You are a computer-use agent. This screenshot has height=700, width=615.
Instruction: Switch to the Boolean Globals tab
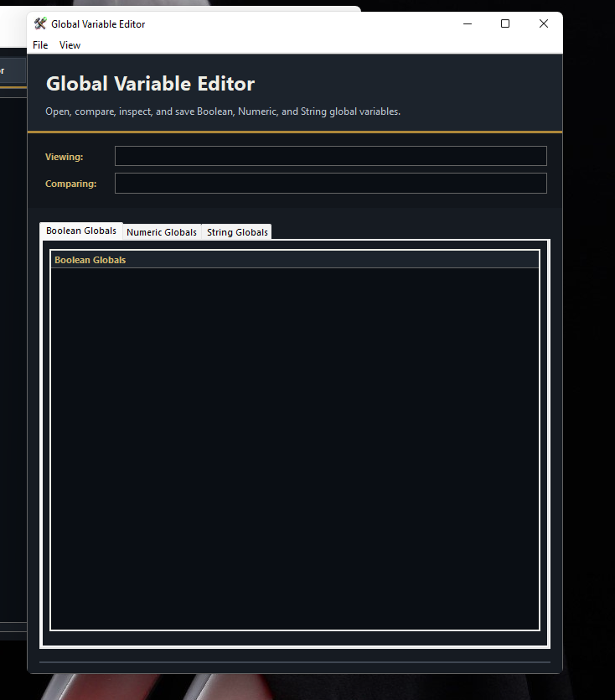81,231
